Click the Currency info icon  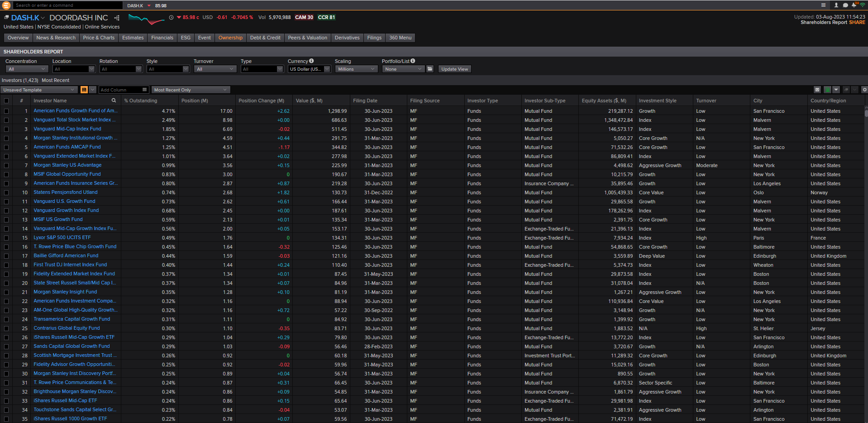(311, 61)
